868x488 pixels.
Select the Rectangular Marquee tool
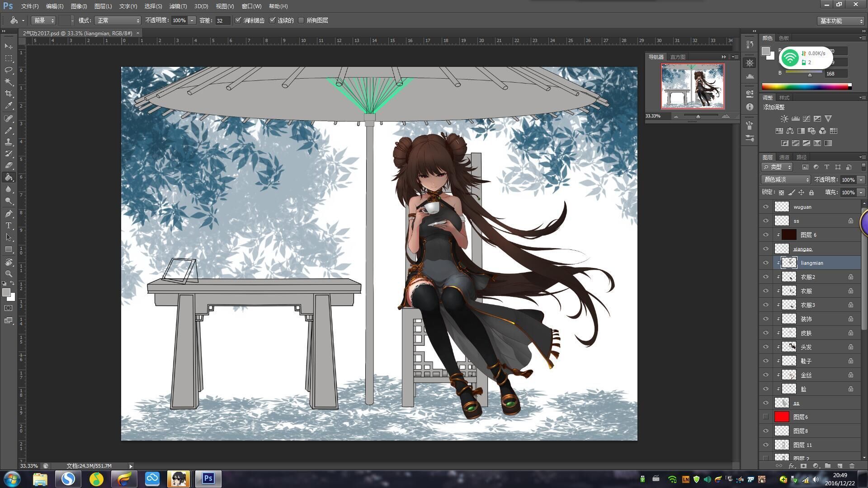click(9, 58)
